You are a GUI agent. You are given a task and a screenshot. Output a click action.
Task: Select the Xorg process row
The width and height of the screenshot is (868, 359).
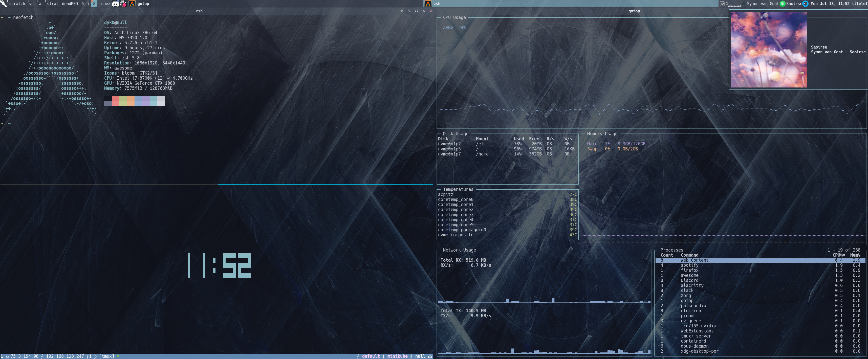pos(760,295)
